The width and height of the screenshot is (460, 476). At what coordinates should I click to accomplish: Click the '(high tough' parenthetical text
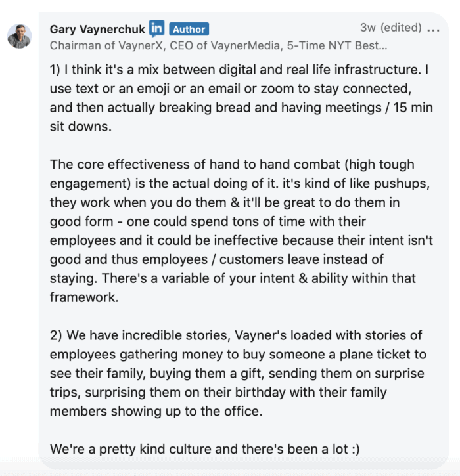click(x=379, y=165)
